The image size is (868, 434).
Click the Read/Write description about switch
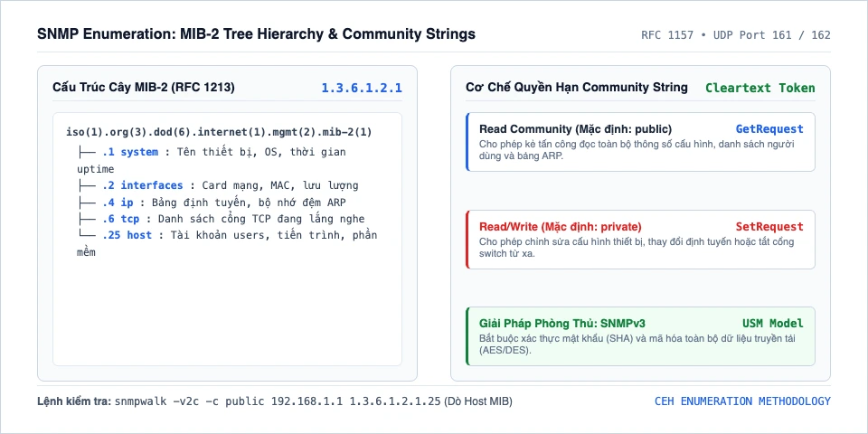click(637, 248)
